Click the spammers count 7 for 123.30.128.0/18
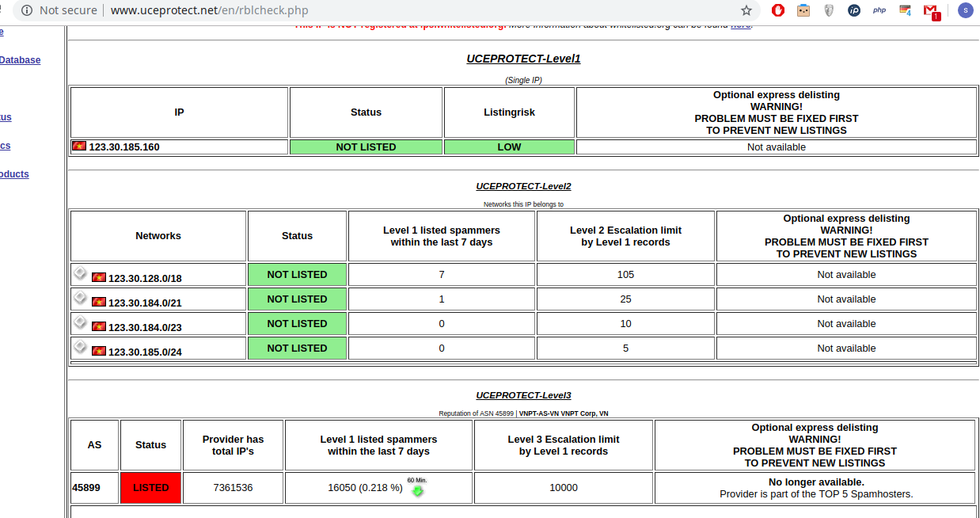The width and height of the screenshot is (980, 518). coord(442,275)
